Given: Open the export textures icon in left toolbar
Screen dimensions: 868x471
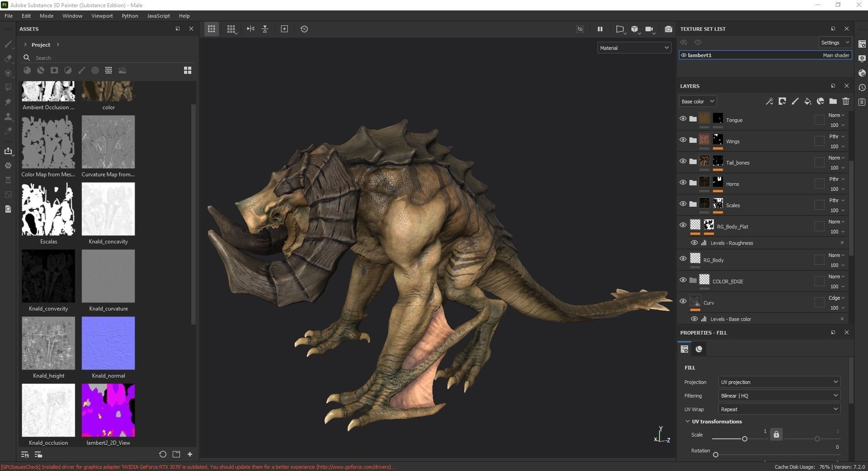Looking at the screenshot, I should pyautogui.click(x=8, y=151).
